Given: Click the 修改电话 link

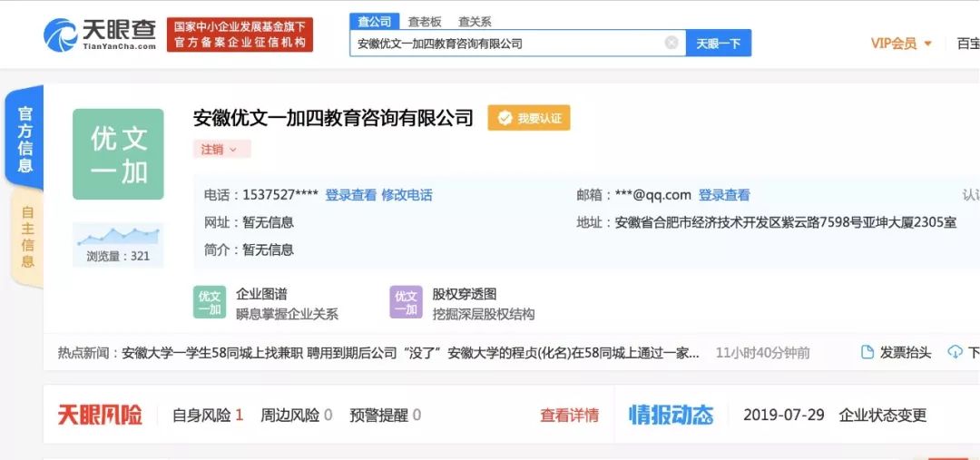Looking at the screenshot, I should tap(407, 195).
